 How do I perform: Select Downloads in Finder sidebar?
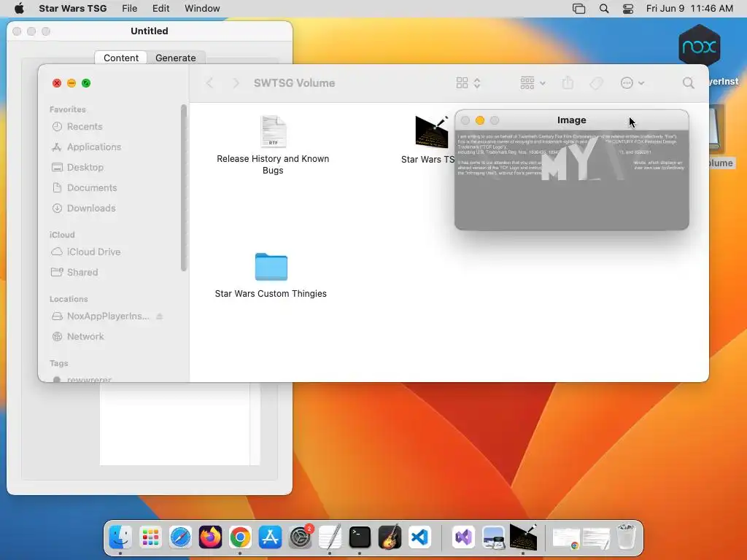[91, 209]
